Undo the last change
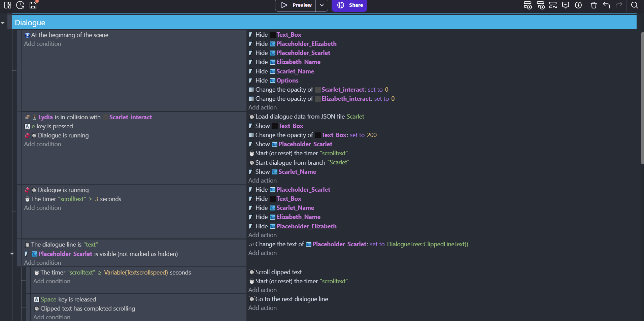644x321 pixels. pos(606,5)
